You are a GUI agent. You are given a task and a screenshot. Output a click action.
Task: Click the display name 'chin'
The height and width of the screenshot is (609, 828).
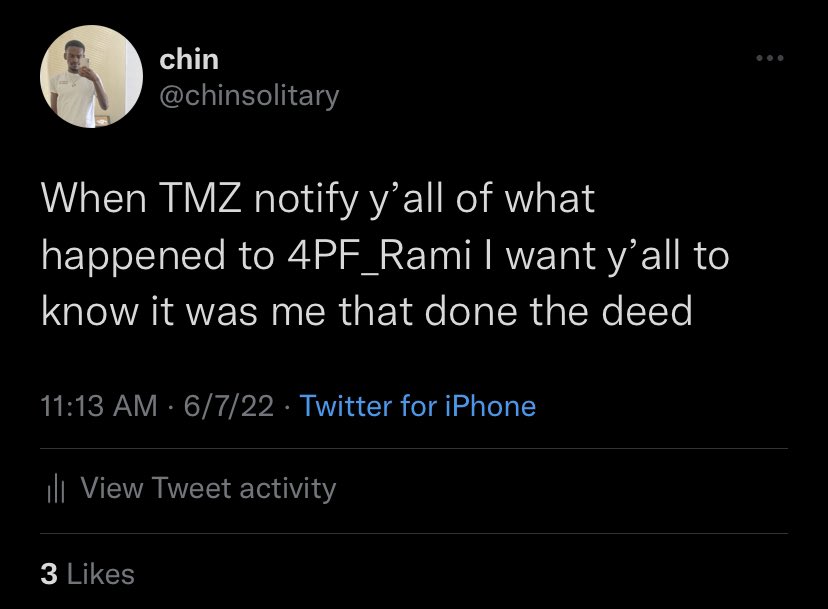[x=189, y=59]
